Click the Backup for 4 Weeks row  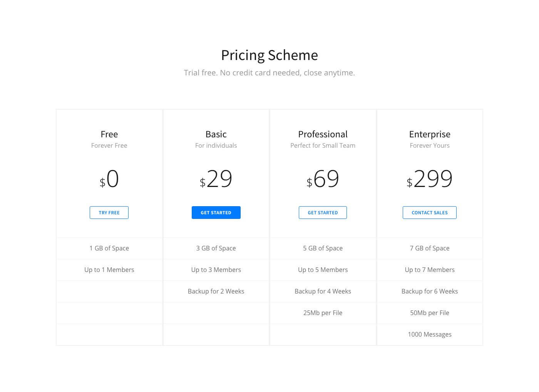point(323,291)
